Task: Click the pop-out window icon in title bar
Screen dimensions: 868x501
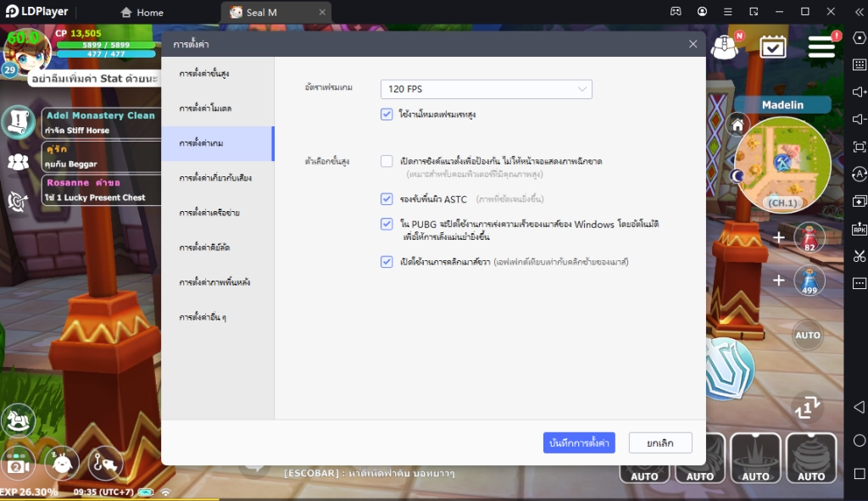Action: 754,12
